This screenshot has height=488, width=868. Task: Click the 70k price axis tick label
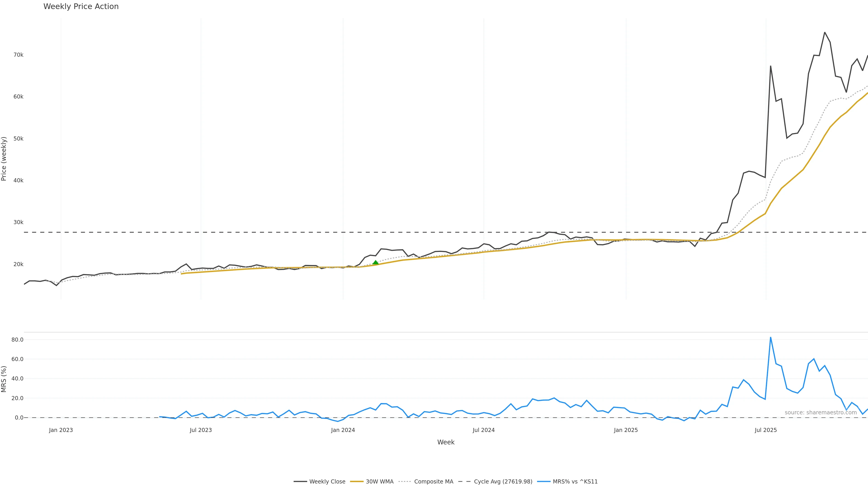coord(18,55)
